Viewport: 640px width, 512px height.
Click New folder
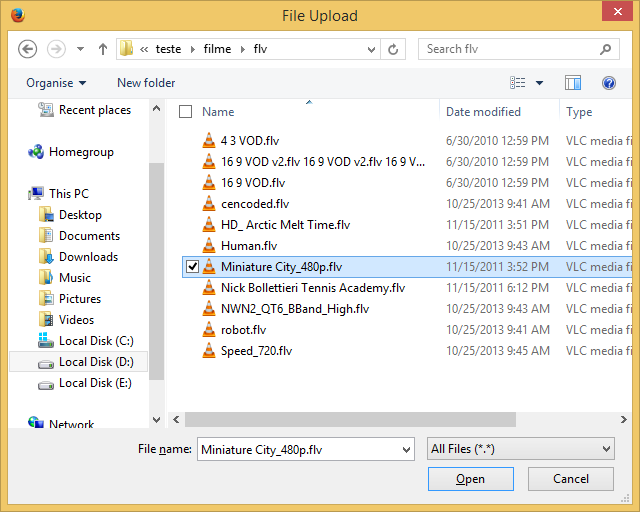pos(146,83)
